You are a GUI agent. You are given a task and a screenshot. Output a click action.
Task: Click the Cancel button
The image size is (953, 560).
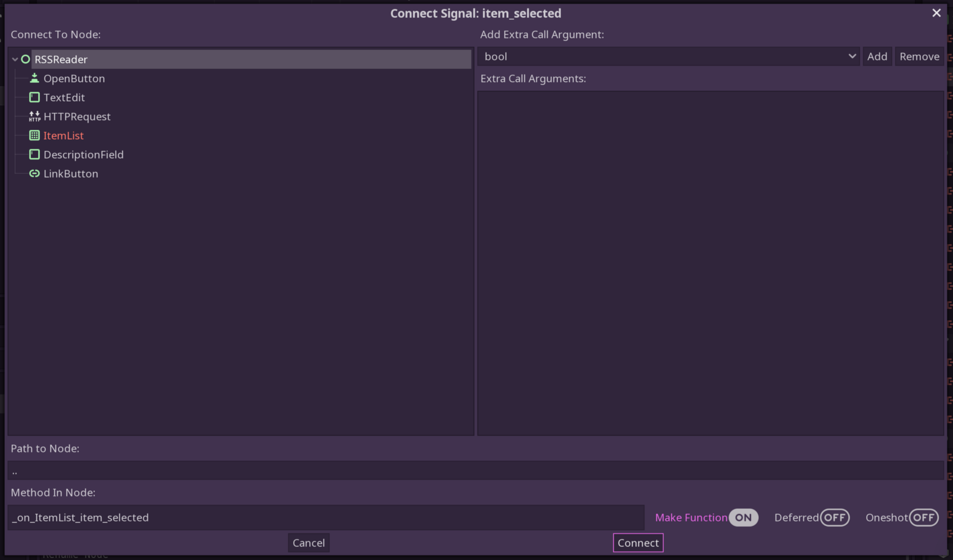[309, 543]
